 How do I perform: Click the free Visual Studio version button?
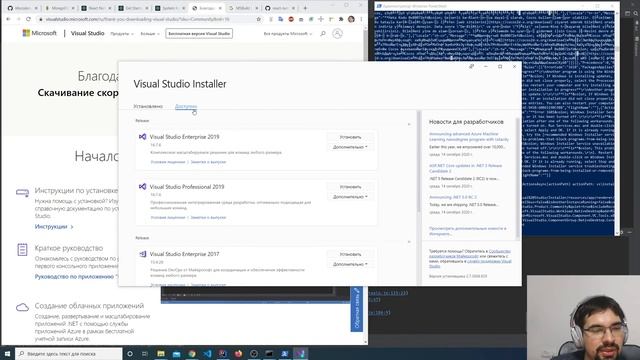tap(199, 33)
